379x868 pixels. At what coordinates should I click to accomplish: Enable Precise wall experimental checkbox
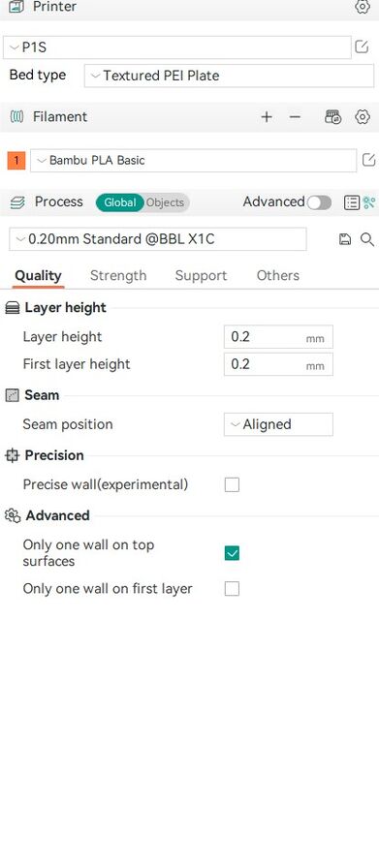[x=233, y=485]
